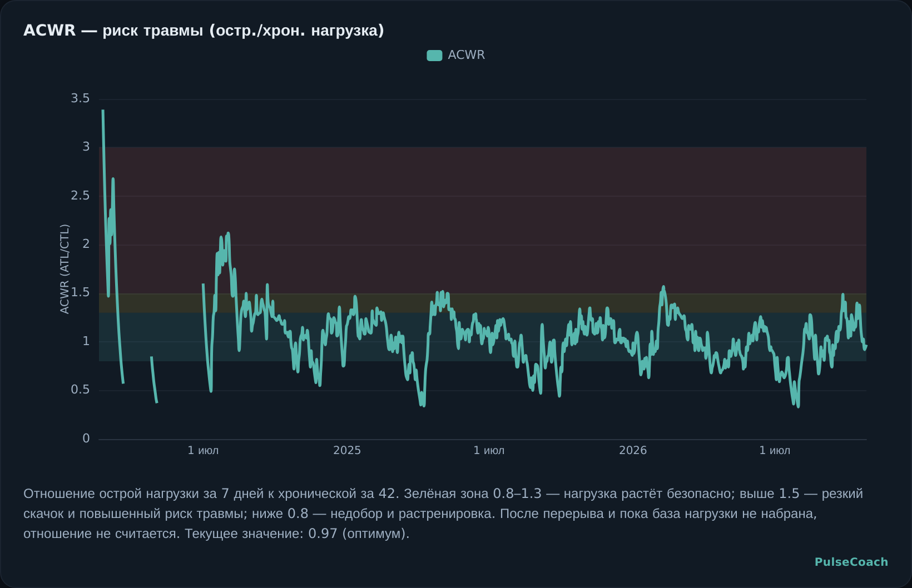Open the PulseCoach brand link
The height and width of the screenshot is (588, 912).
tap(851, 562)
